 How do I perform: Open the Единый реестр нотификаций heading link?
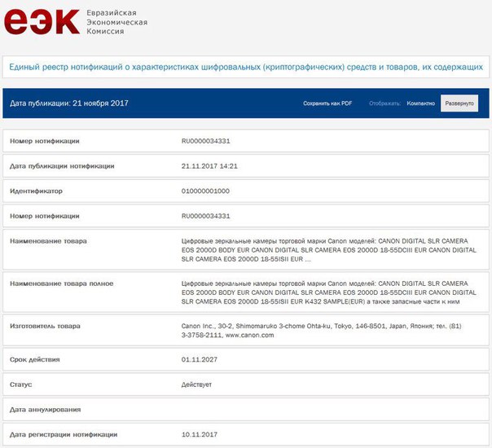coord(246,67)
